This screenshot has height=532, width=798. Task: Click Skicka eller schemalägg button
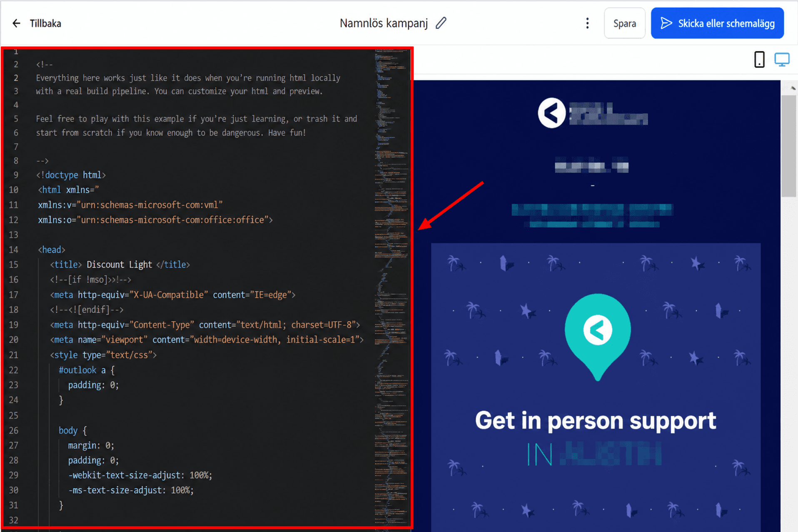(x=717, y=23)
